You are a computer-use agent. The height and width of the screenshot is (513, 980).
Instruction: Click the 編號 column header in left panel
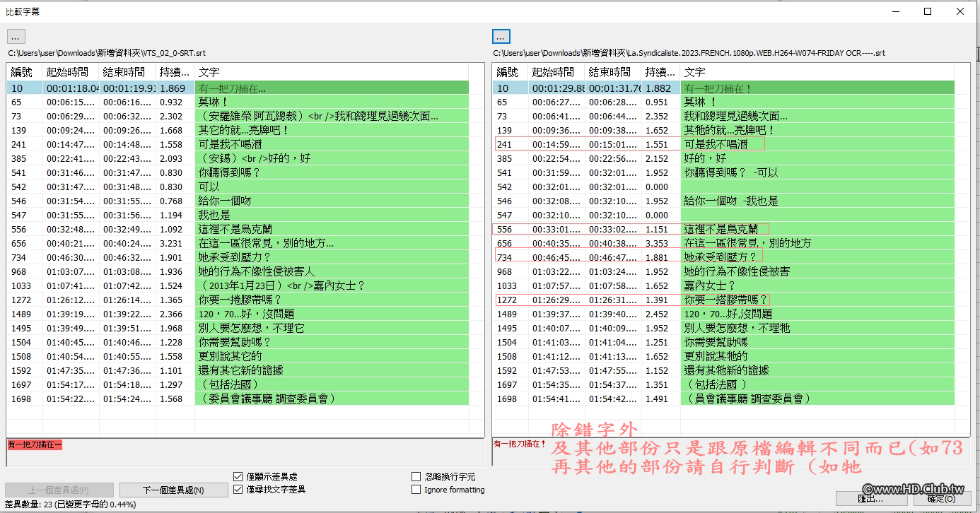(21, 71)
